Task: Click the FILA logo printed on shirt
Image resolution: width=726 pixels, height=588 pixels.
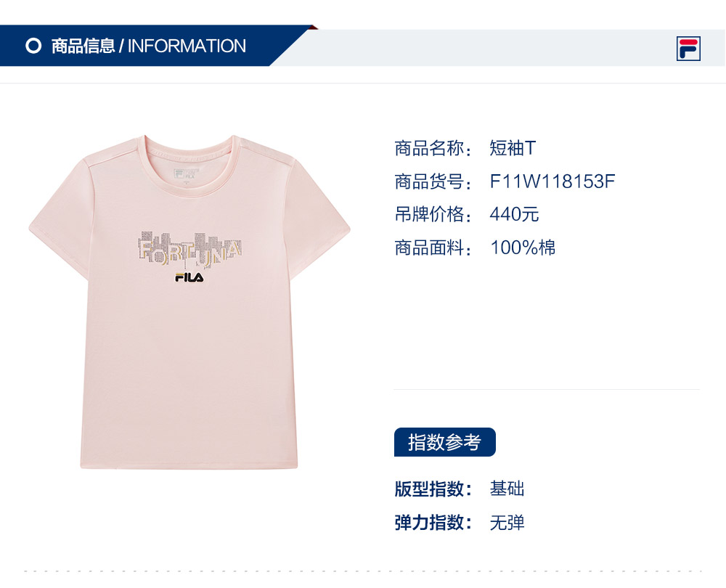Action: click(x=189, y=277)
